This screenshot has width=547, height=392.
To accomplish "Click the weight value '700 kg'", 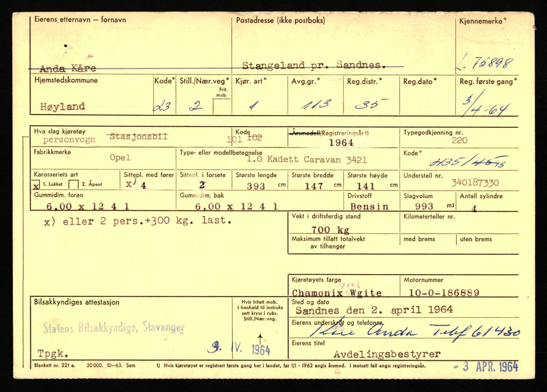I will coord(330,230).
